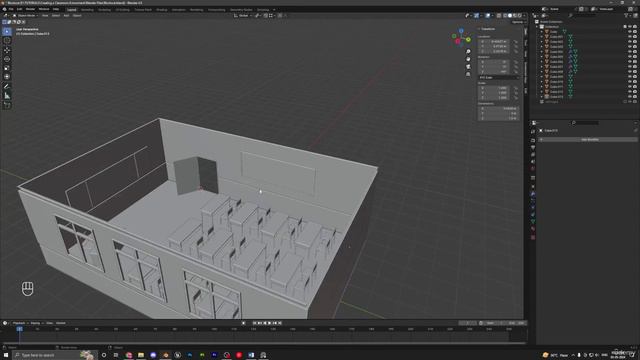Image resolution: width=640 pixels, height=360 pixels.
Task: Hide Cube.003 via its eye icon
Action: coord(630,47)
